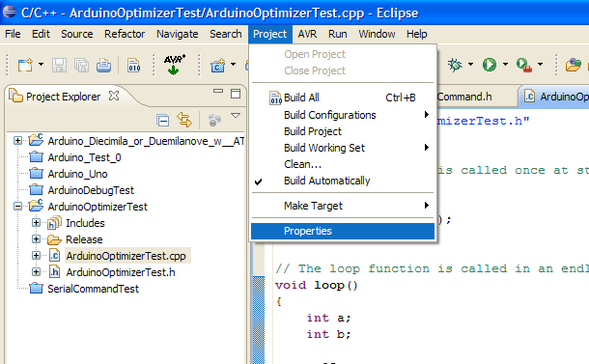Open the Build Working Set submenu
589x364 pixels.
(342, 148)
